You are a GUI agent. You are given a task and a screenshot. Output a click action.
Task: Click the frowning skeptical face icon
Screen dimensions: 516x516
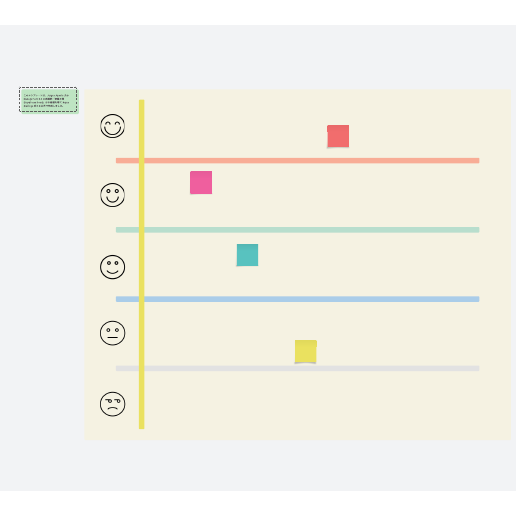coord(112,404)
